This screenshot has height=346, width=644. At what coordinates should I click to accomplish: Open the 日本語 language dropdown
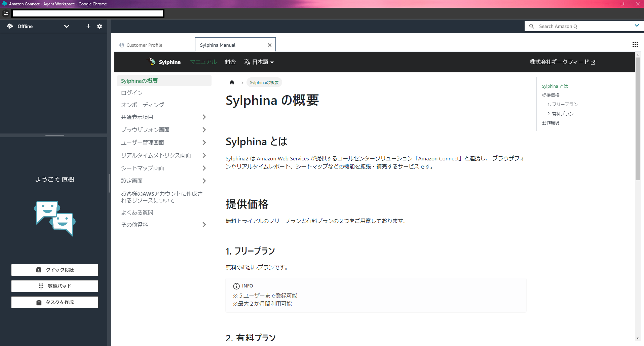click(259, 62)
